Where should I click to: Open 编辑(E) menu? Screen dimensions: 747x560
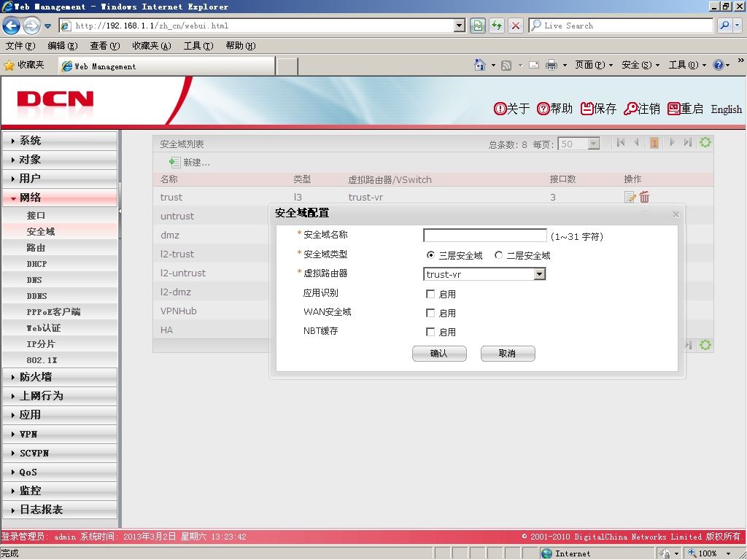(x=63, y=46)
